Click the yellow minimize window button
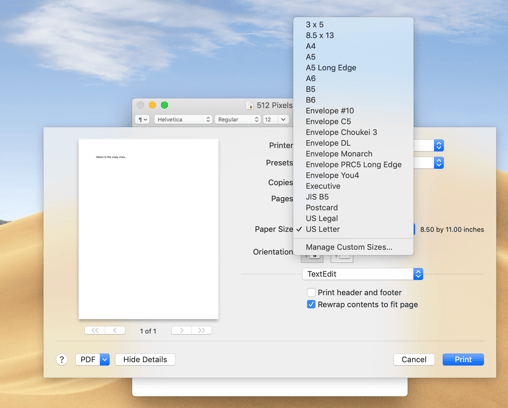This screenshot has width=508, height=408. [152, 105]
